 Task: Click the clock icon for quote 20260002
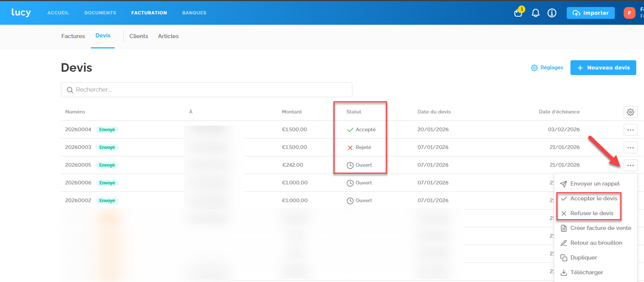350,201
